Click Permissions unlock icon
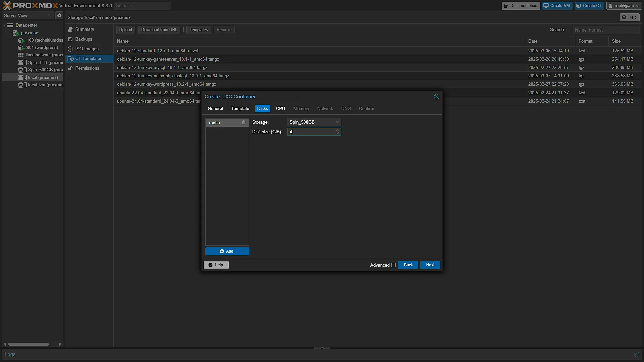The height and width of the screenshot is (362, 644). (70, 68)
